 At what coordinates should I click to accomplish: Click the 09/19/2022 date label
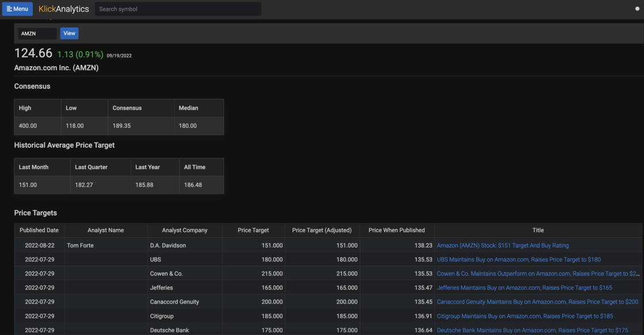pyautogui.click(x=119, y=55)
